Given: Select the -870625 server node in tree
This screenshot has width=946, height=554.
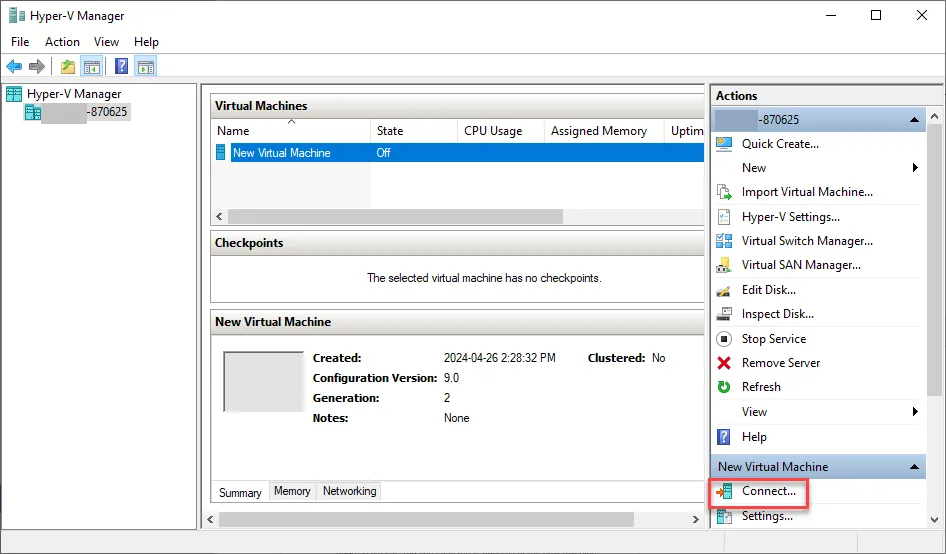Looking at the screenshot, I should click(77, 112).
